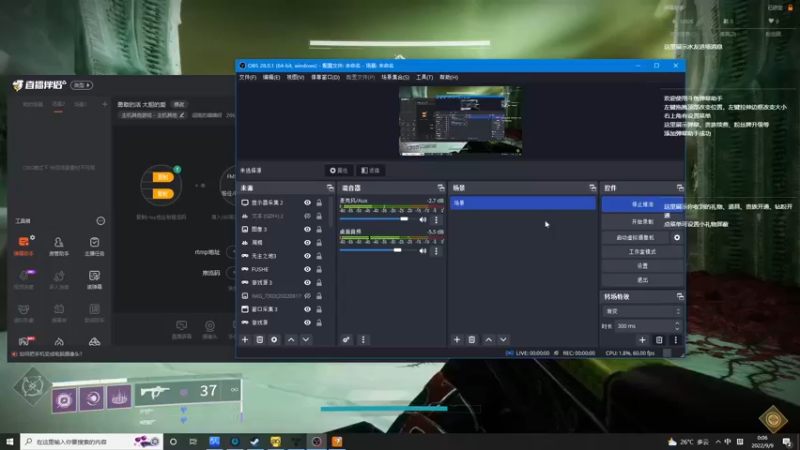Image resolution: width=800 pixels, height=450 pixels.
Task: Unlock the 显示器采集 2 source lock
Action: [319, 203]
